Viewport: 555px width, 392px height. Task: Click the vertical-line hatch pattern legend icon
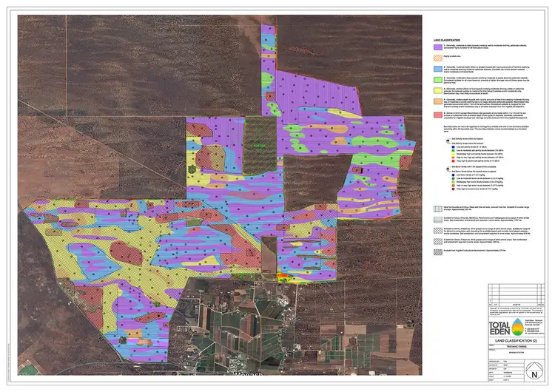coord(439,209)
